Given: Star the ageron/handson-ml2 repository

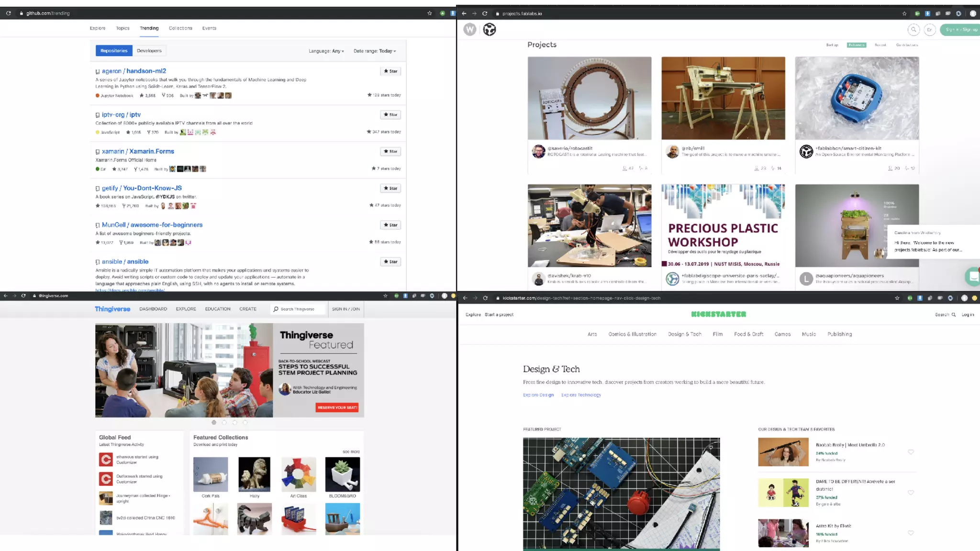Looking at the screenshot, I should (x=390, y=71).
